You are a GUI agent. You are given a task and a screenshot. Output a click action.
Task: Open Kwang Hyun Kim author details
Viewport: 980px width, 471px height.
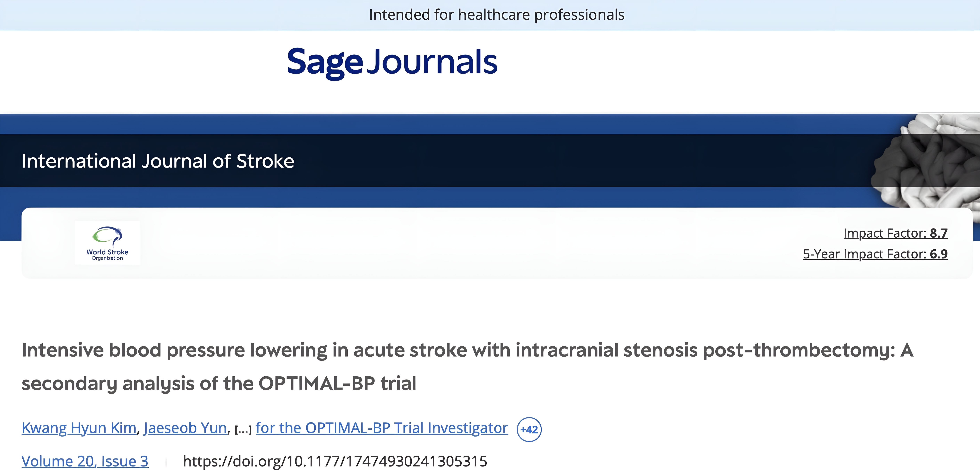(79, 428)
